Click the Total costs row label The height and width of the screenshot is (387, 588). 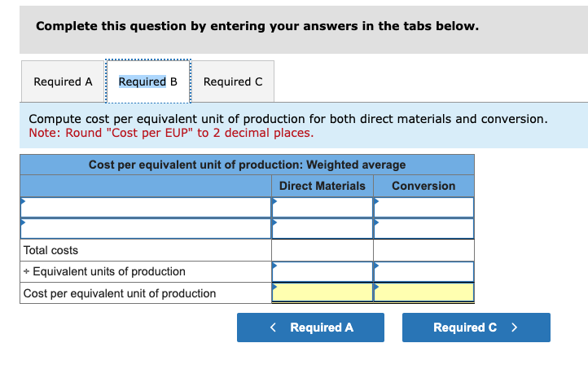[51, 250]
